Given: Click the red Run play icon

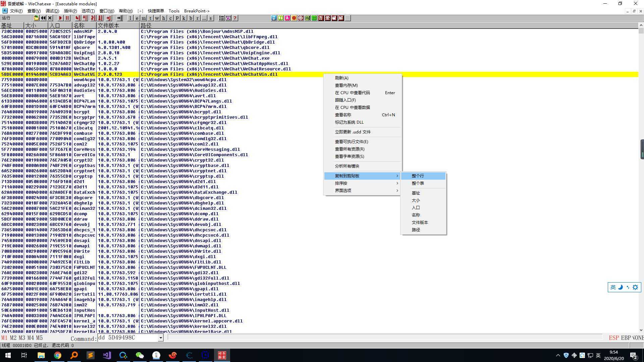Looking at the screenshot, I should [60, 18].
